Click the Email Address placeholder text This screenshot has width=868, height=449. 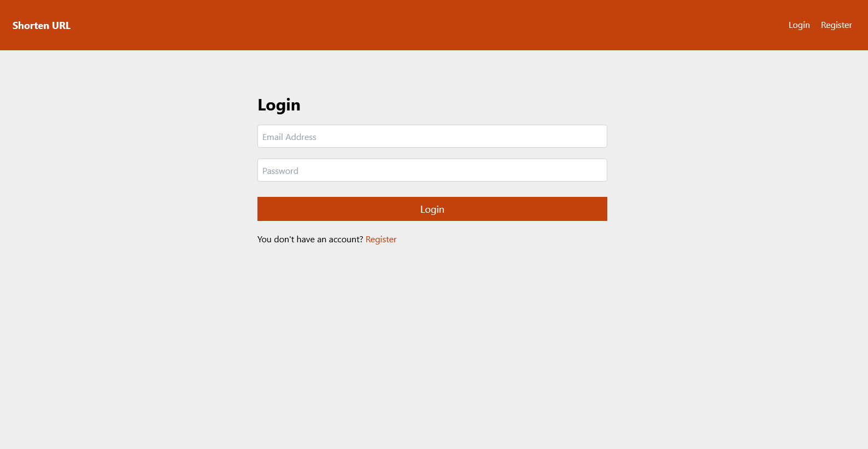[x=289, y=137]
